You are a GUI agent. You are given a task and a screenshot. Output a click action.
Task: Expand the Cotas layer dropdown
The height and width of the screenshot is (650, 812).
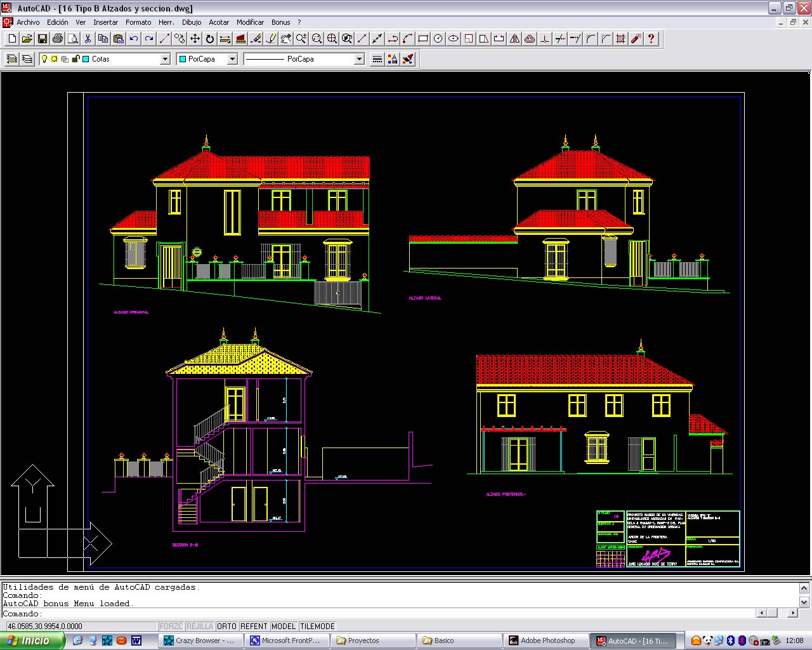[165, 59]
